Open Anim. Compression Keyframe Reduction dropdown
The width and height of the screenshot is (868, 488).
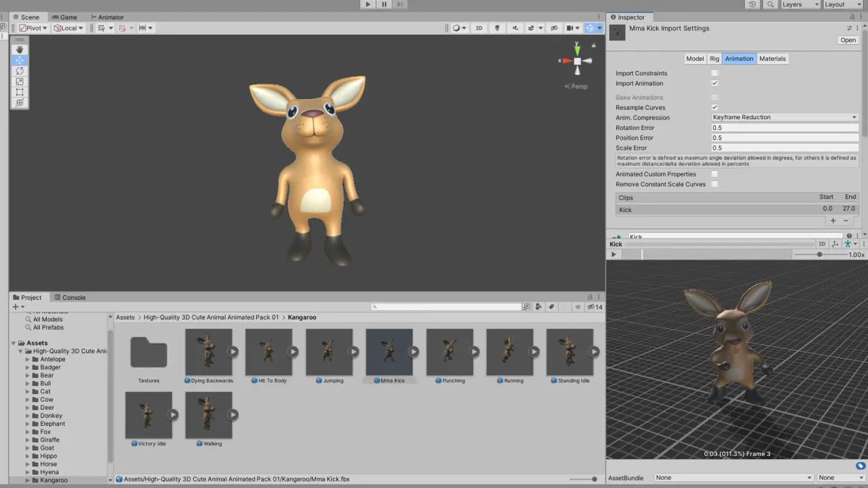[785, 117]
